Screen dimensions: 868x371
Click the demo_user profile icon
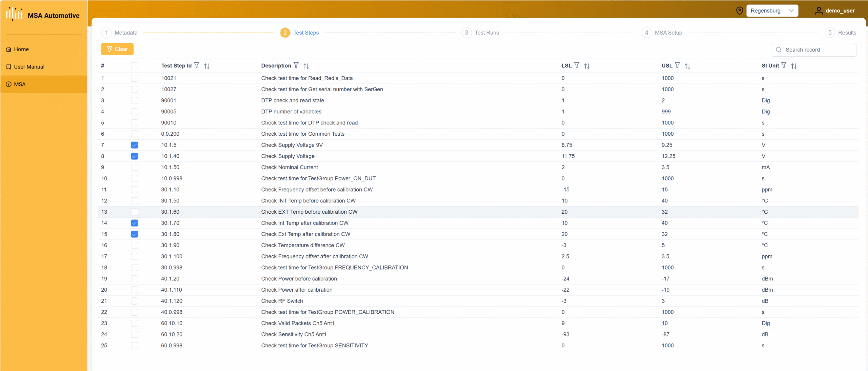[x=818, y=11]
